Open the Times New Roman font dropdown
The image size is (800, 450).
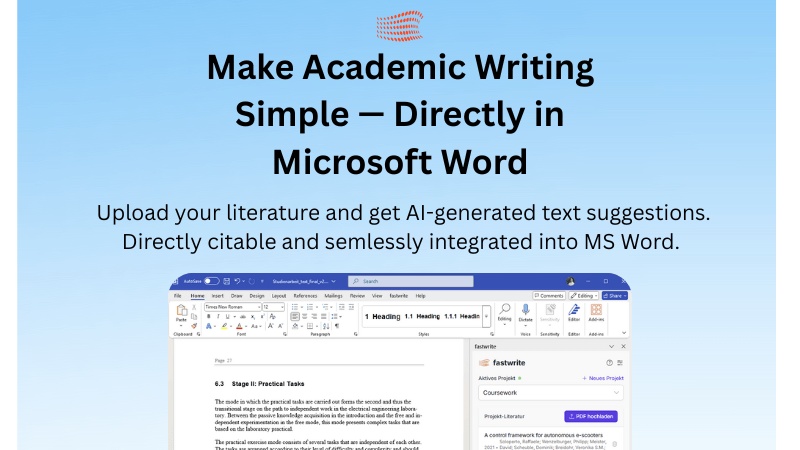[x=230, y=307]
